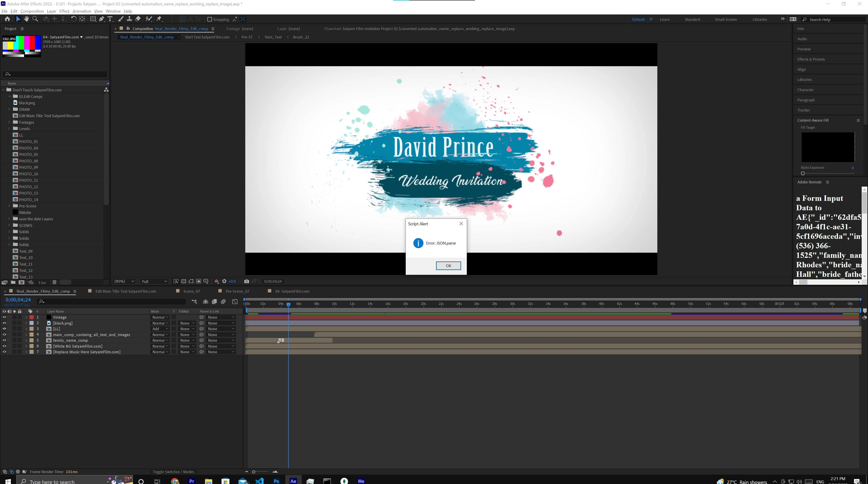Viewport: 868px width, 484px height.
Task: Select the Rotation tool
Action: click(x=73, y=19)
